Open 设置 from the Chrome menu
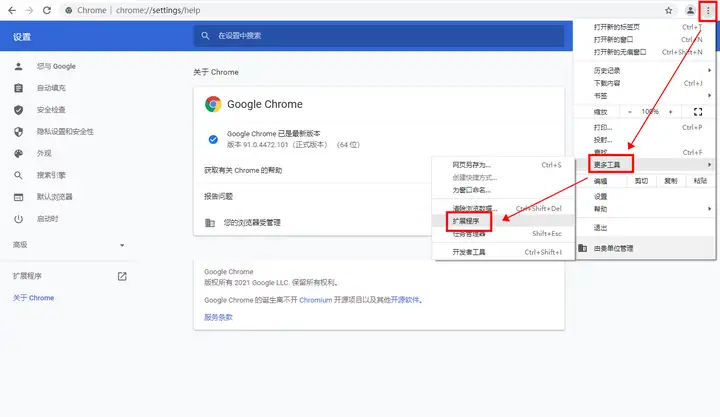 click(645, 197)
